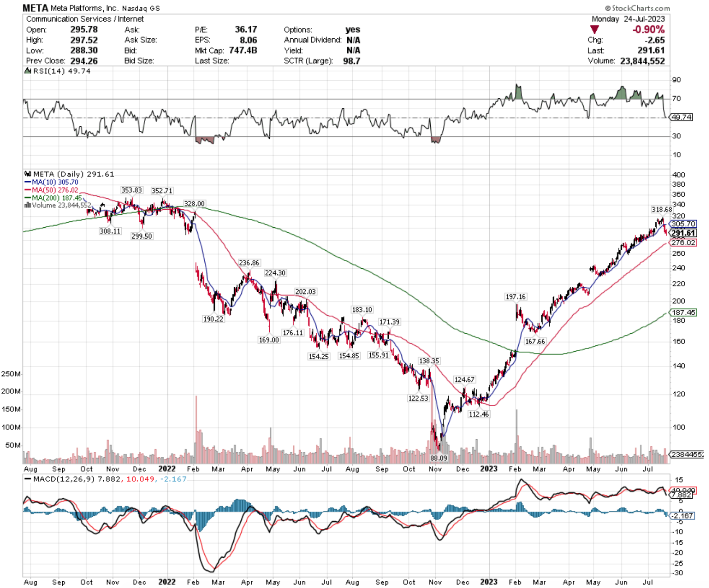Click the -2.167 MACD histogram axis tag

pos(682,515)
